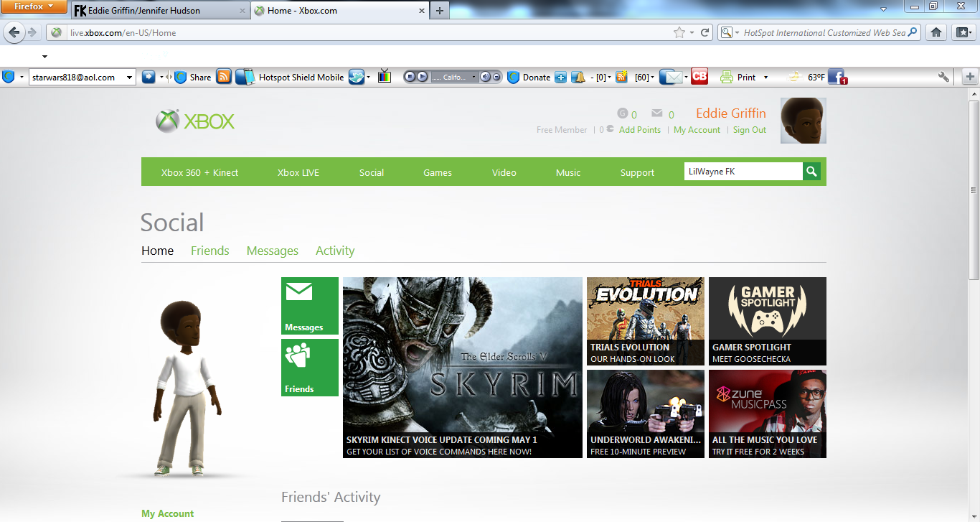The height and width of the screenshot is (522, 980).
Task: Click the orange RSS feed icon
Action: [224, 77]
